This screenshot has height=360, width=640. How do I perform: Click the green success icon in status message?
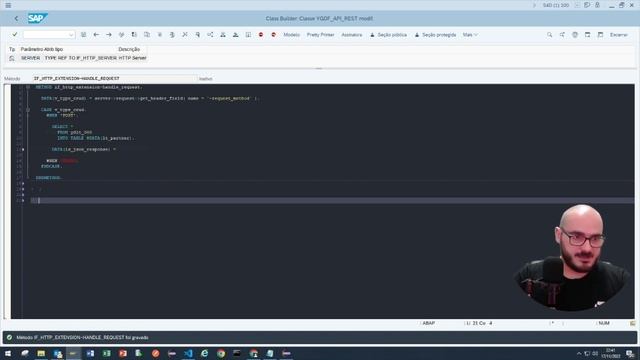9,338
